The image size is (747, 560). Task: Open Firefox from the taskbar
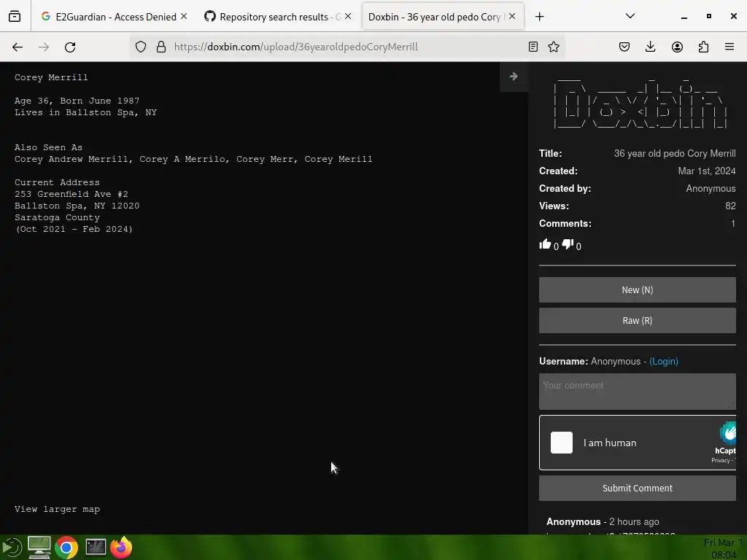[x=122, y=547]
